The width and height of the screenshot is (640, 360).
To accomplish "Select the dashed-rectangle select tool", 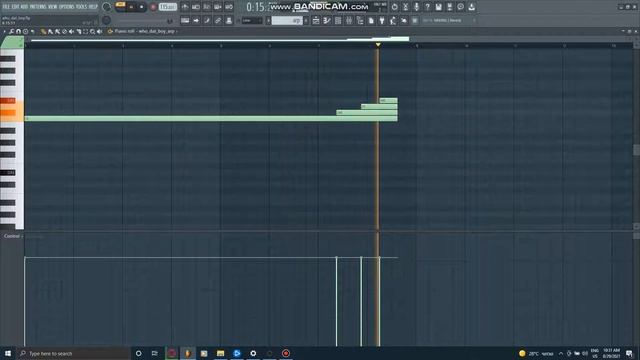I will coord(85,31).
